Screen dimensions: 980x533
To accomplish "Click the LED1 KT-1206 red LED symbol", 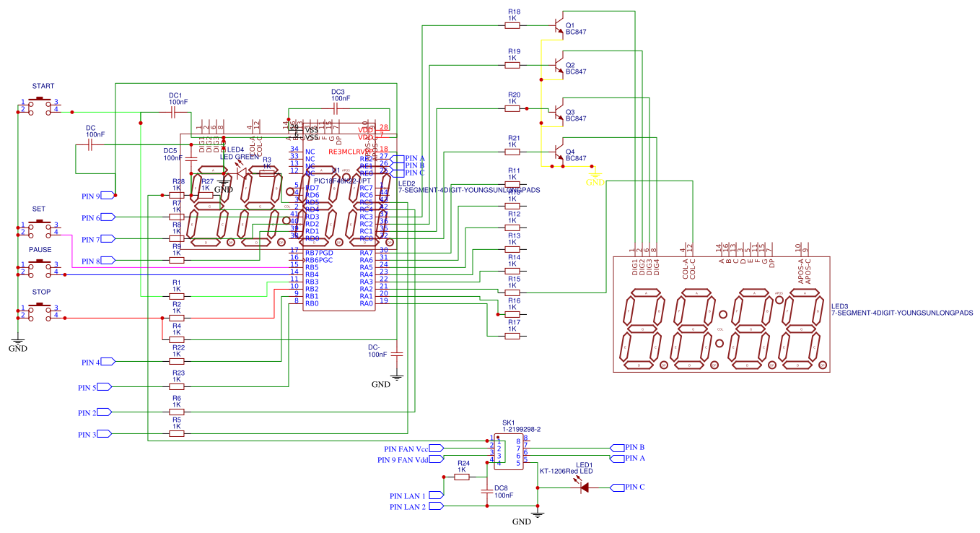I will click(x=585, y=486).
